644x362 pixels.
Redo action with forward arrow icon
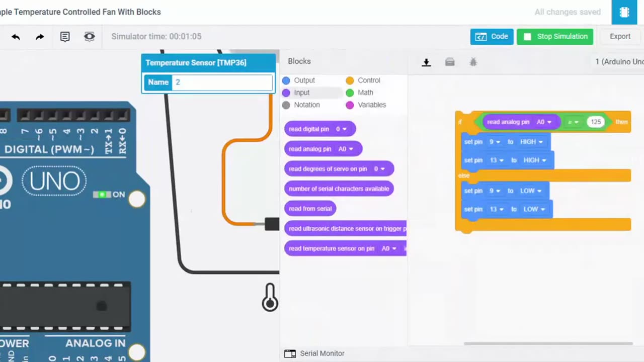pos(40,37)
